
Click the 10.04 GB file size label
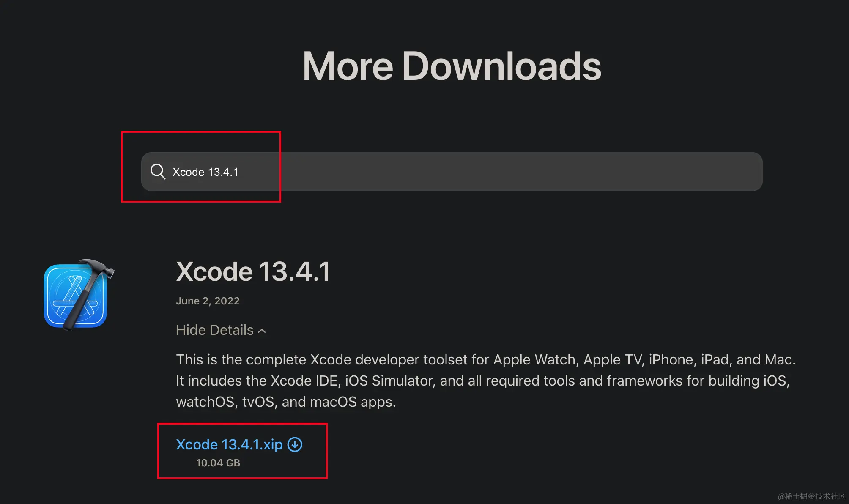[x=218, y=463]
